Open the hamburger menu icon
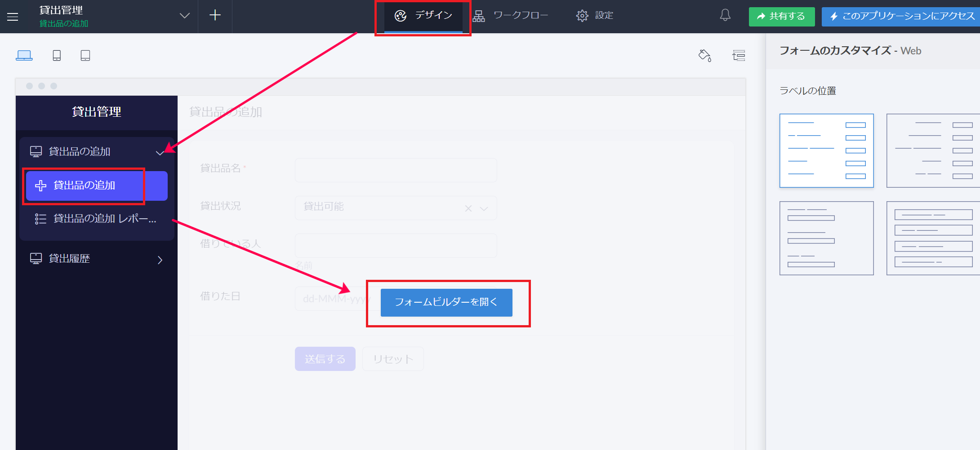Viewport: 980px width, 450px height. tap(13, 17)
